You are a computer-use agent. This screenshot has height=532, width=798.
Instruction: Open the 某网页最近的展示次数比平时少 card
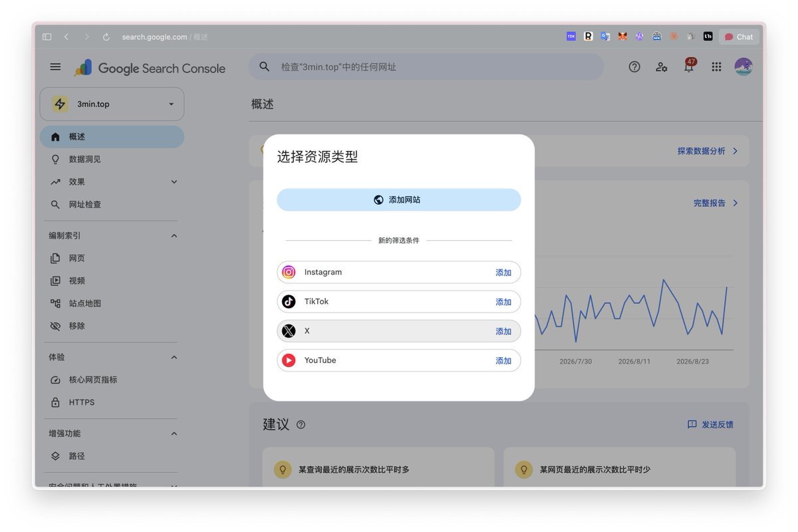[x=620, y=467]
